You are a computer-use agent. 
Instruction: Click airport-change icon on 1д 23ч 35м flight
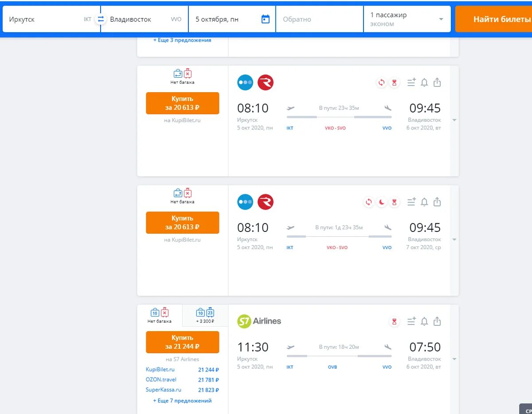(368, 202)
